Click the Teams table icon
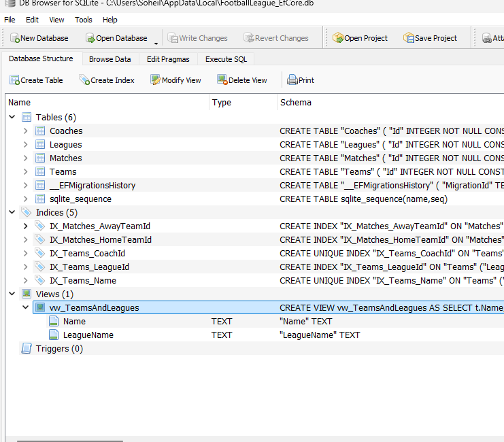This screenshot has height=442, width=504. point(40,171)
